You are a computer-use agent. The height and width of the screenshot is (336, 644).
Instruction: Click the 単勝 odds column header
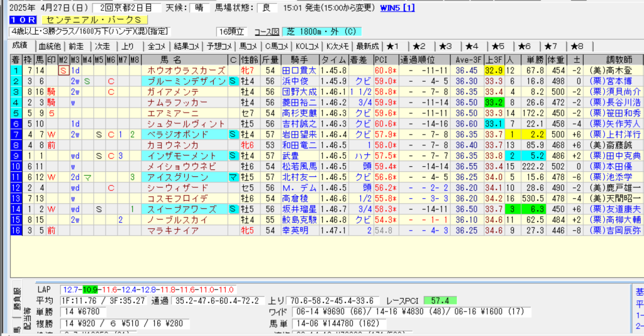(535, 59)
